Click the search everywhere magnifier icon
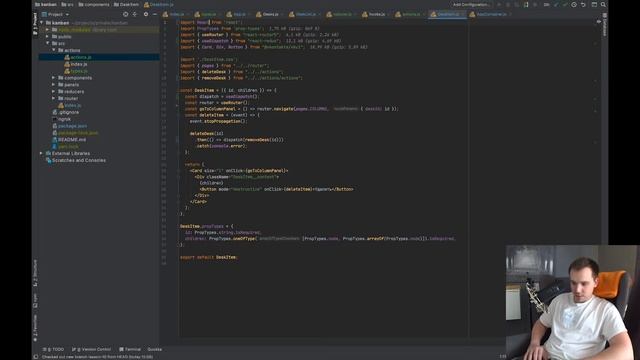 (x=603, y=4)
